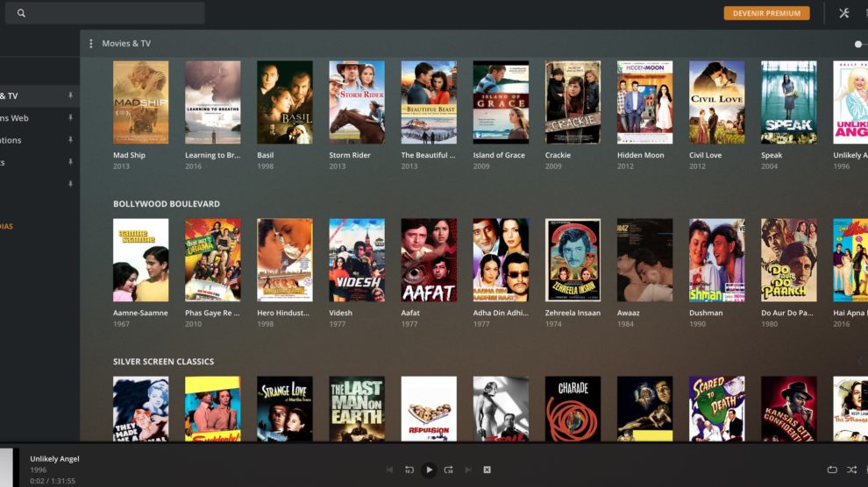Adjust the poster size slider handle
This screenshot has height=487, width=868.
coord(858,44)
